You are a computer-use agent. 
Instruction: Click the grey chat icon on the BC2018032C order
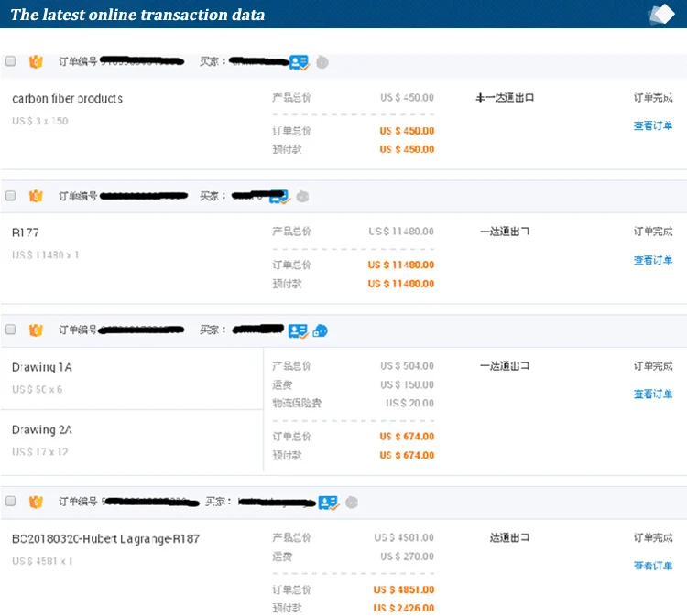352,502
